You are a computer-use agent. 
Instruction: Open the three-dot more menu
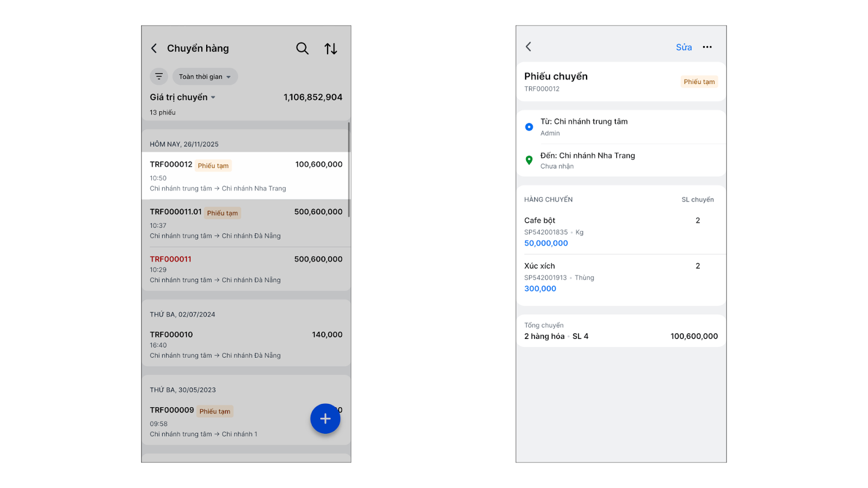[x=707, y=47]
